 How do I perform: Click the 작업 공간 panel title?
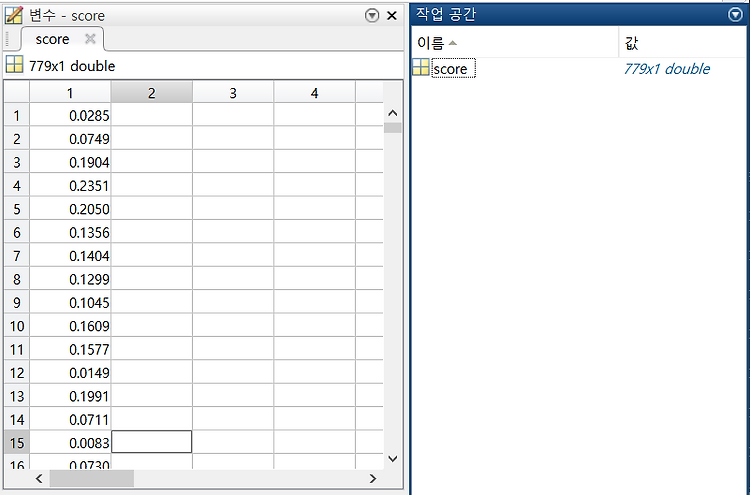(445, 14)
